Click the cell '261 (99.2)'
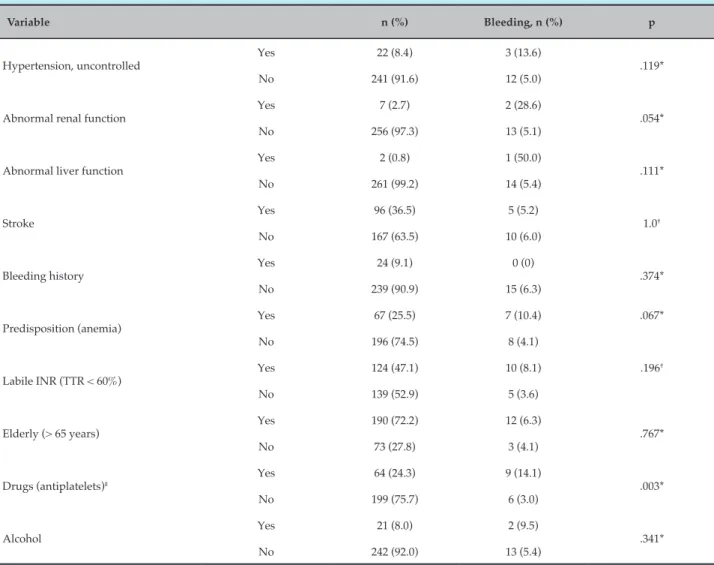The image size is (714, 565). point(394,184)
